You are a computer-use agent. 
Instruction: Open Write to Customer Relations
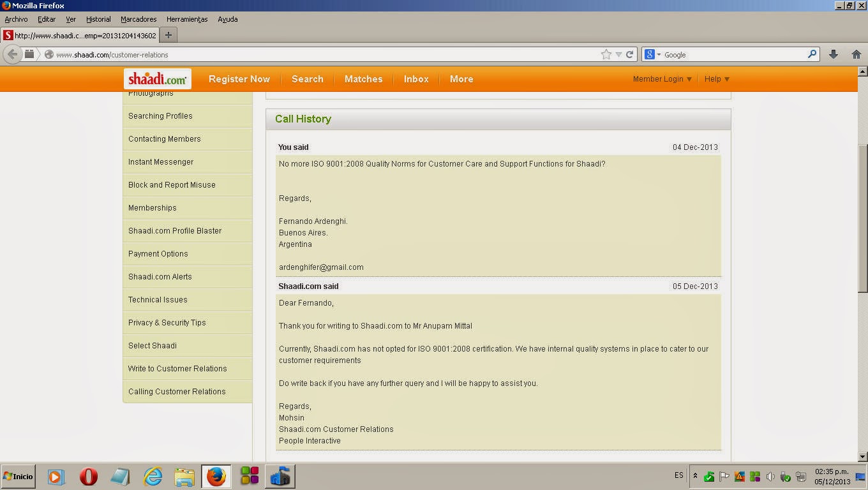coord(188,369)
